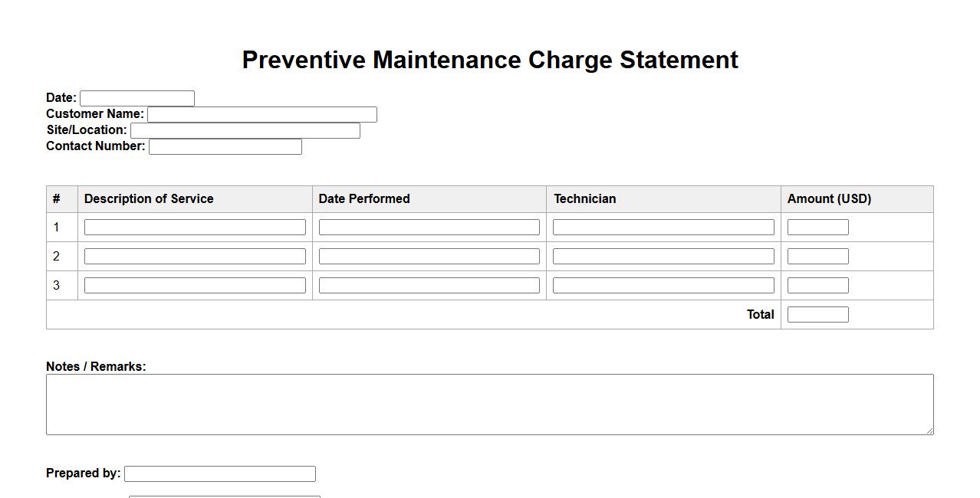The image size is (980, 498).
Task: Select row 2 Description of Service field
Action: tap(195, 257)
